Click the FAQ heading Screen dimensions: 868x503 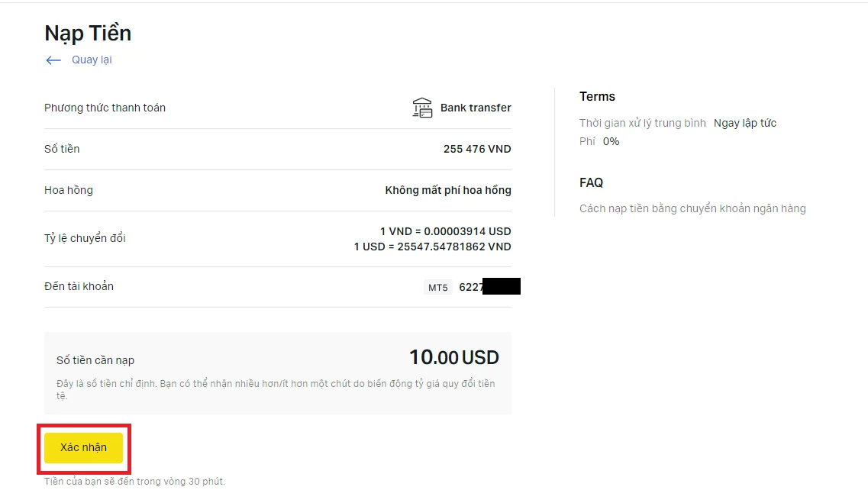[x=591, y=182]
